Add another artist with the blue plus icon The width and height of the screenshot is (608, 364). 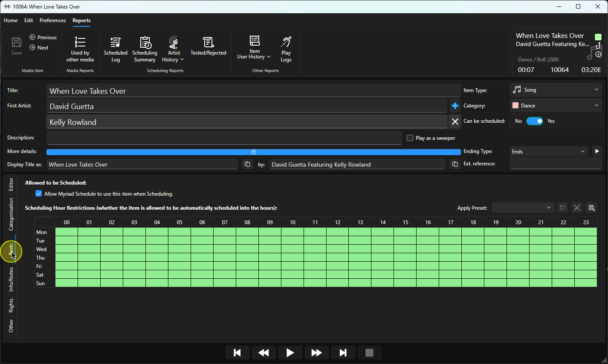click(x=455, y=106)
